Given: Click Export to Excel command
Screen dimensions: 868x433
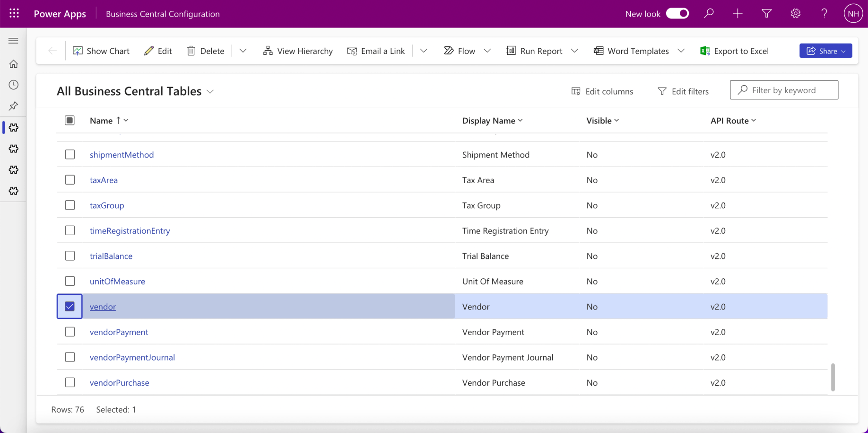Looking at the screenshot, I should point(734,51).
